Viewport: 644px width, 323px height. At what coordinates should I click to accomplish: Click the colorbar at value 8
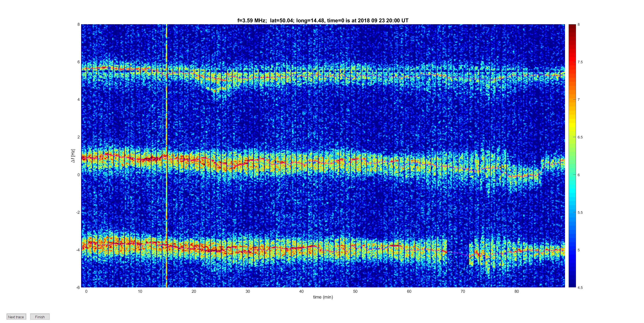pyautogui.click(x=572, y=25)
